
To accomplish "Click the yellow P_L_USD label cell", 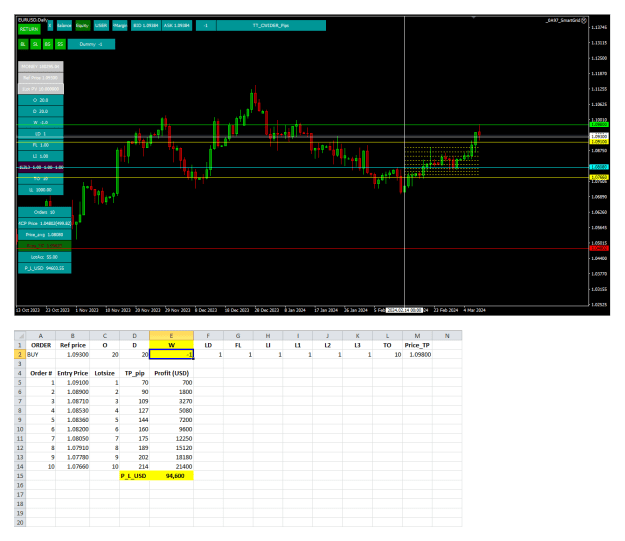I will [134, 476].
